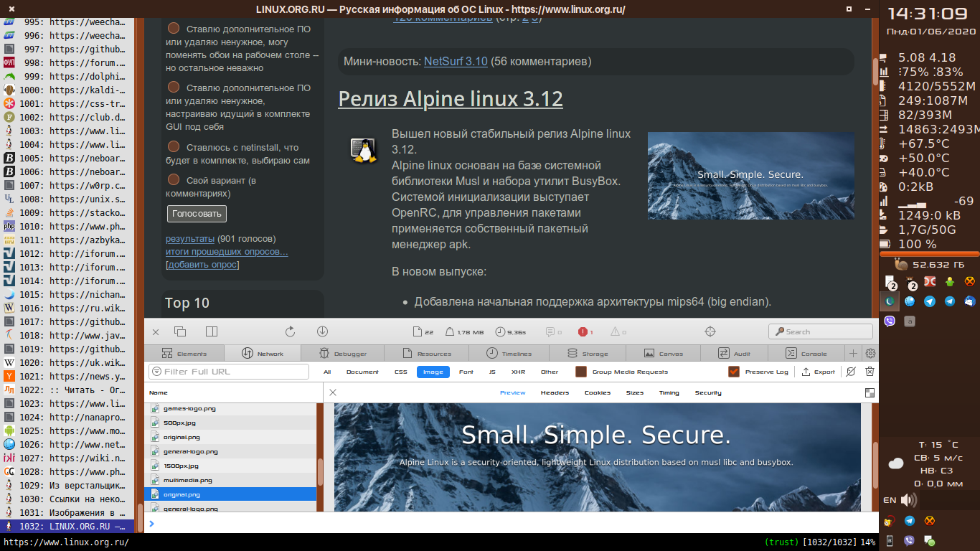The image size is (980, 551).
Task: Open the результаты poll link
Action: [190, 238]
